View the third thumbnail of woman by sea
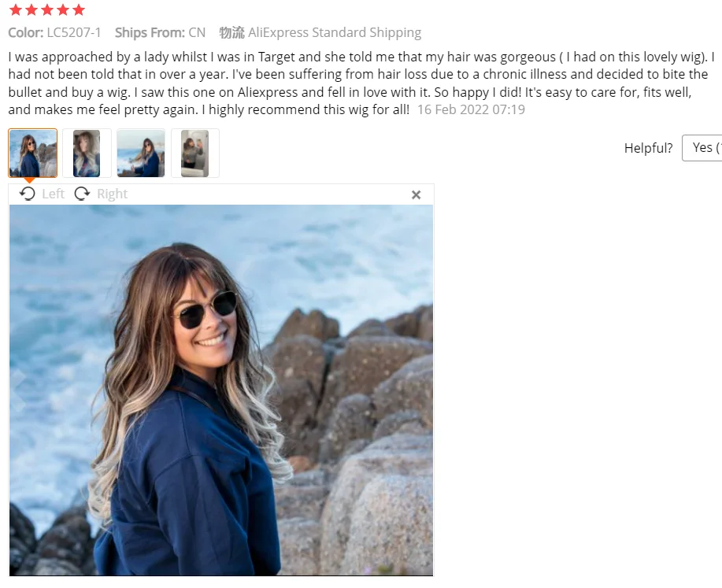This screenshot has height=588, width=722. coord(141,153)
